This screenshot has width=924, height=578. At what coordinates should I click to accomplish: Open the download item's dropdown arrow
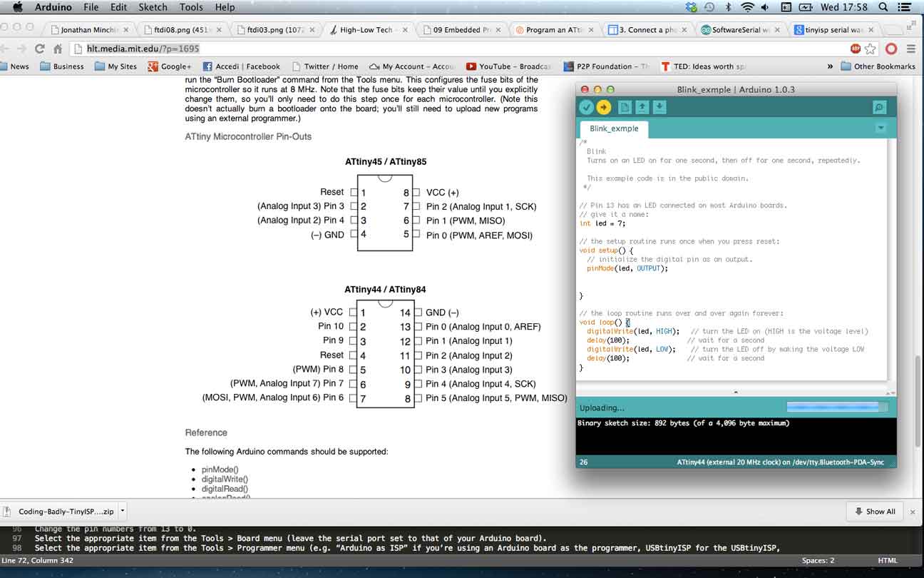click(123, 511)
